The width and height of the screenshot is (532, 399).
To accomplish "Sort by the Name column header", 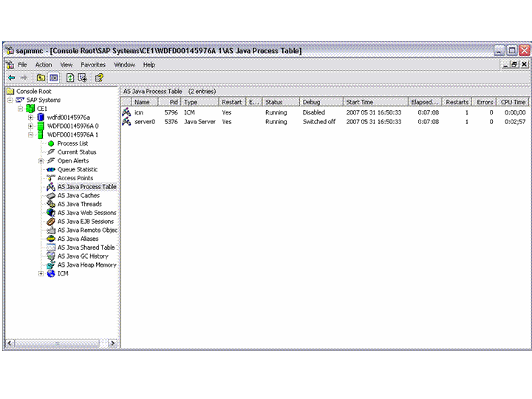I will coord(145,102).
